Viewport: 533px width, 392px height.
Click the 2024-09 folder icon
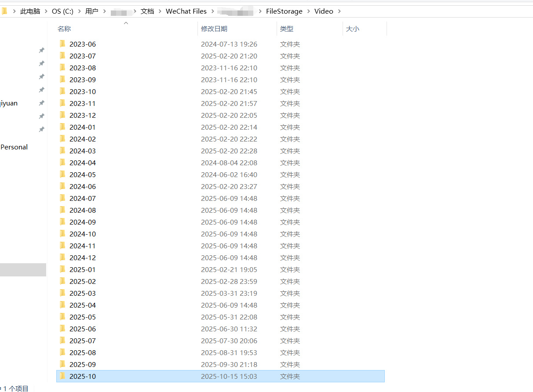62,221
